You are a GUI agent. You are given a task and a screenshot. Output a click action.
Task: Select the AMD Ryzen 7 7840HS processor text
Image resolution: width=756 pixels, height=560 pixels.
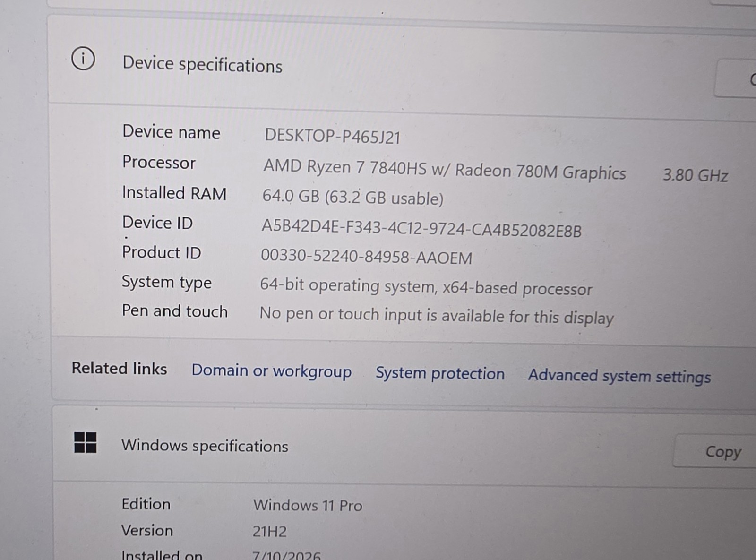point(445,170)
